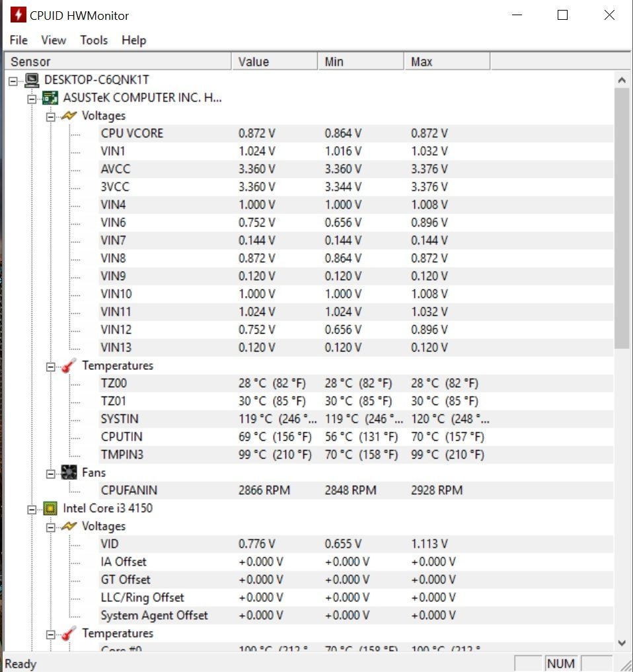Minimize the HWMonitor window
Viewport: 633px width, 672px height.
click(517, 15)
